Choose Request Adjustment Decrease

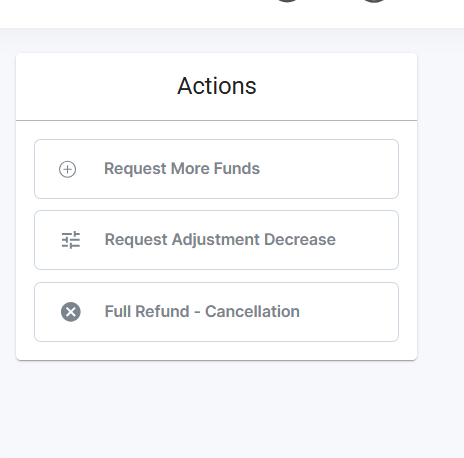[x=216, y=240]
